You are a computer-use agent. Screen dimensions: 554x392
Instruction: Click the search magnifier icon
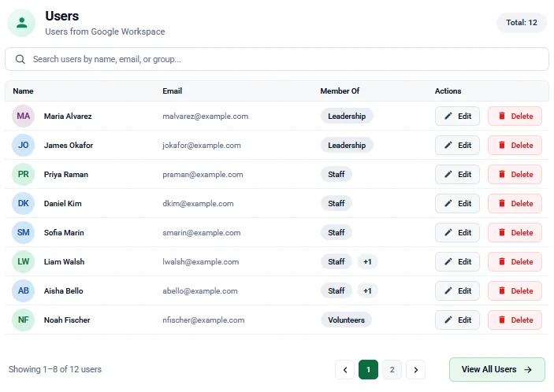click(20, 59)
